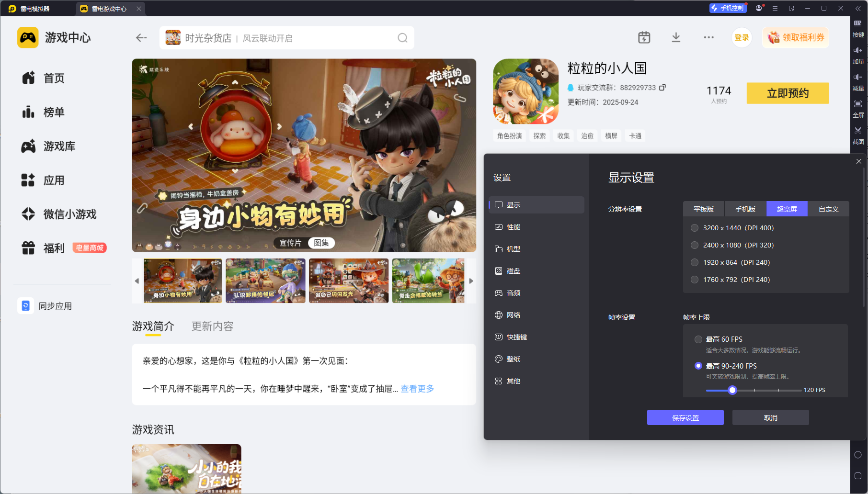The image size is (868, 494).
Task: Open 磁盘 disk settings
Action: pos(537,271)
